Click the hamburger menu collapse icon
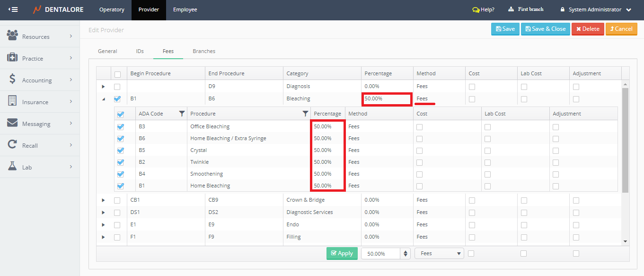 pos(13,9)
